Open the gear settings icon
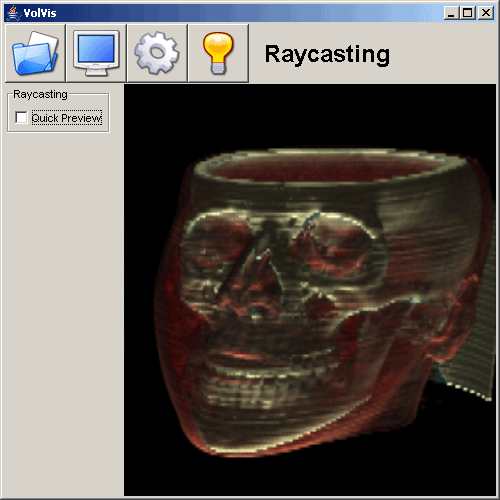The image size is (500, 500). (157, 53)
